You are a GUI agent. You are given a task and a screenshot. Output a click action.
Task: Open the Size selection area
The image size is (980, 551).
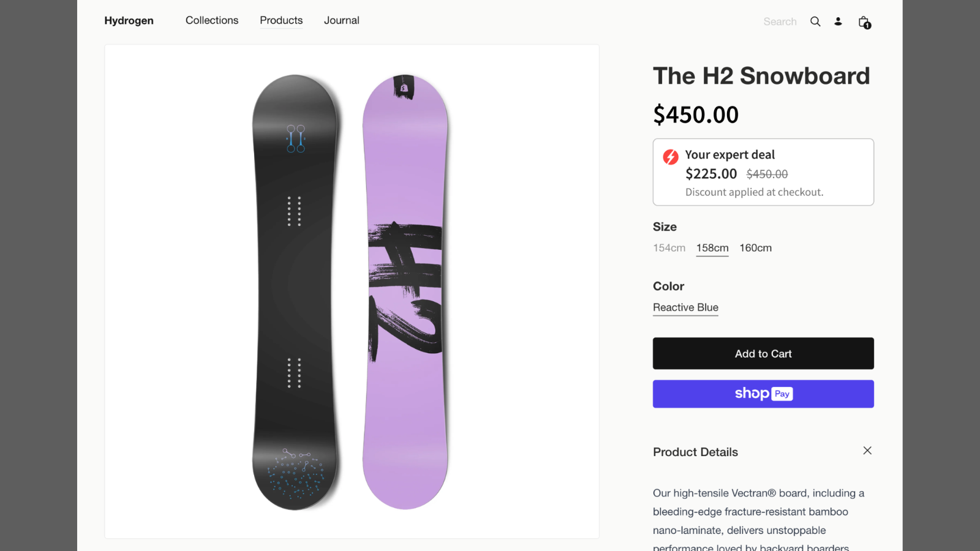(x=665, y=227)
